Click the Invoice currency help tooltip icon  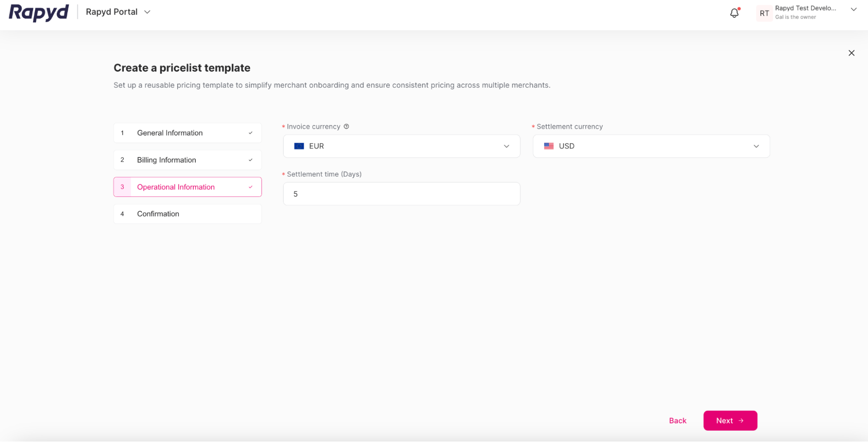point(346,126)
